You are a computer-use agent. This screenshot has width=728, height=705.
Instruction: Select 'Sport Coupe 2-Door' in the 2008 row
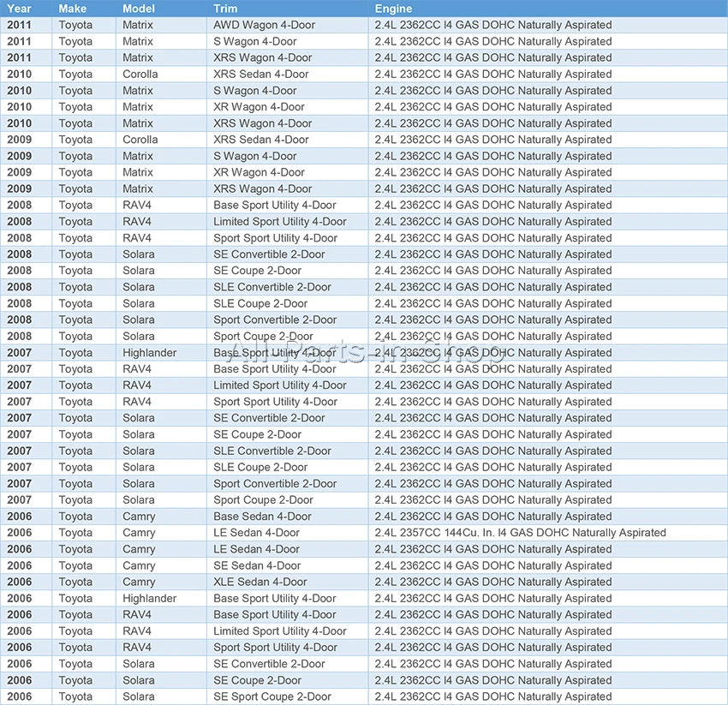coord(263,337)
